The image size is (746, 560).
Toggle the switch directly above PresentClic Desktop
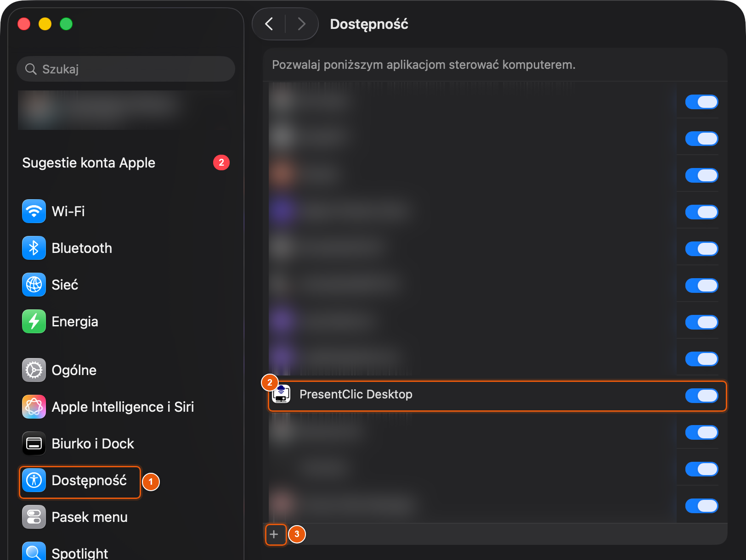click(x=701, y=359)
